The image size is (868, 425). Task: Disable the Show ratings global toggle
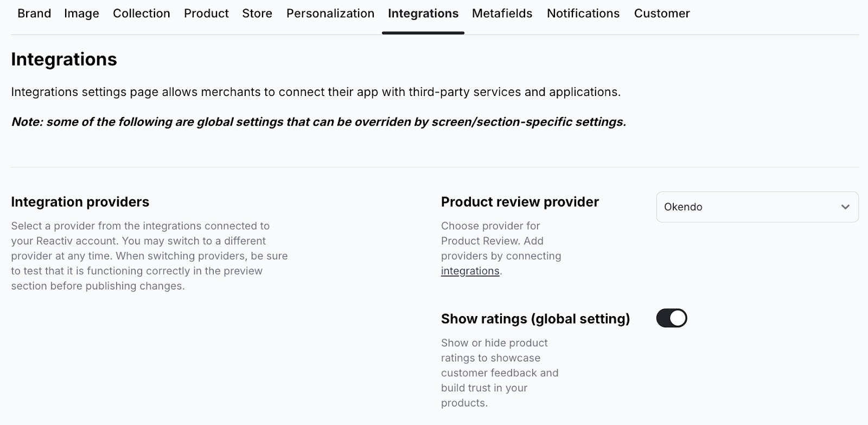pyautogui.click(x=671, y=318)
